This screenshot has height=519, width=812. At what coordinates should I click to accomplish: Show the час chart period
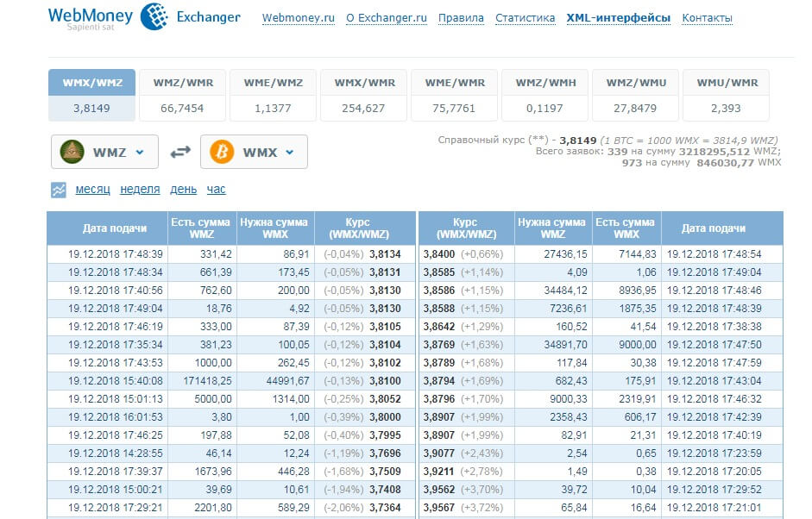[x=216, y=190]
